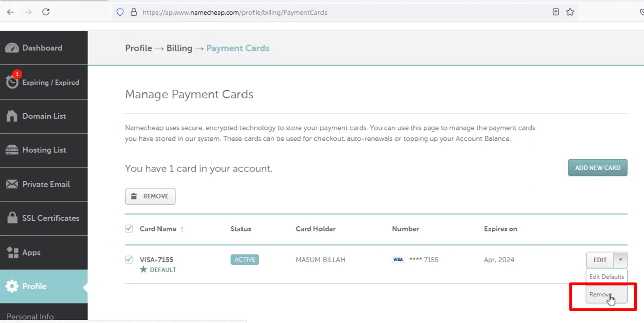Screen dimensions: 644x323
Task: Click the Dashboard gauge icon
Action: (12, 48)
